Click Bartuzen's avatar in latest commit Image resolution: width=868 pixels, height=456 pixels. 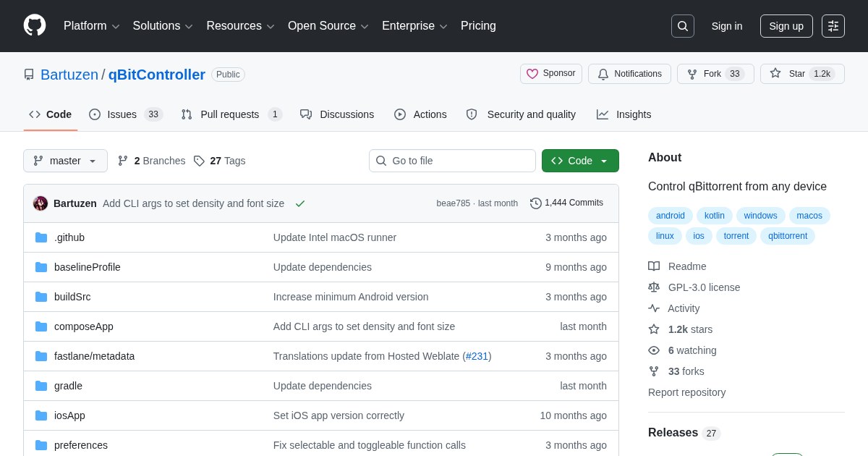[41, 203]
